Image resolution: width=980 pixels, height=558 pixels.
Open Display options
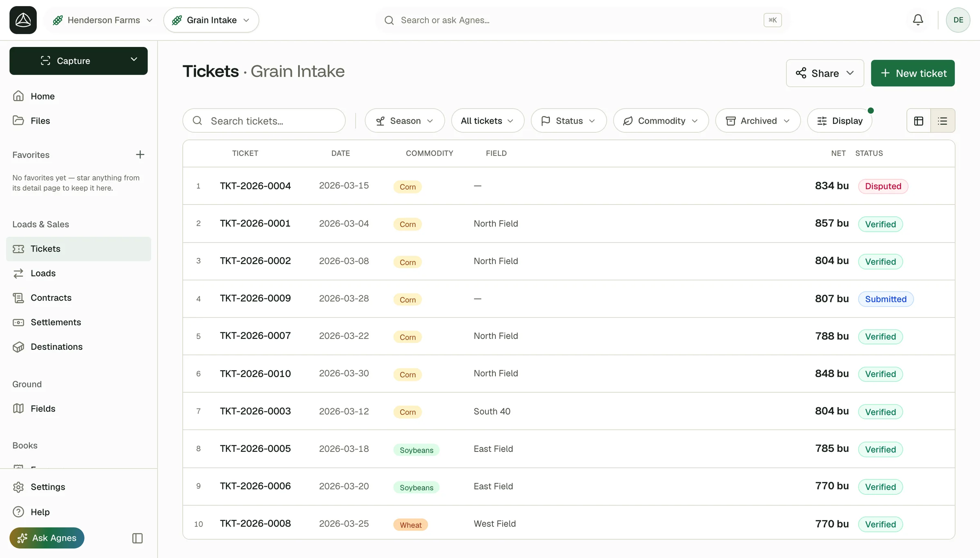pos(840,121)
